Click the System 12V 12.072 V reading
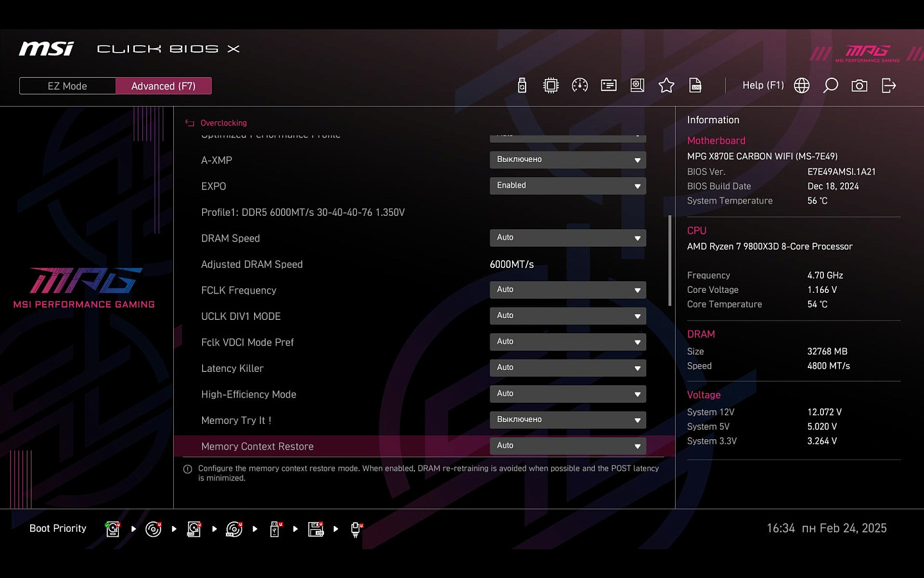The width and height of the screenshot is (924, 578). click(824, 412)
